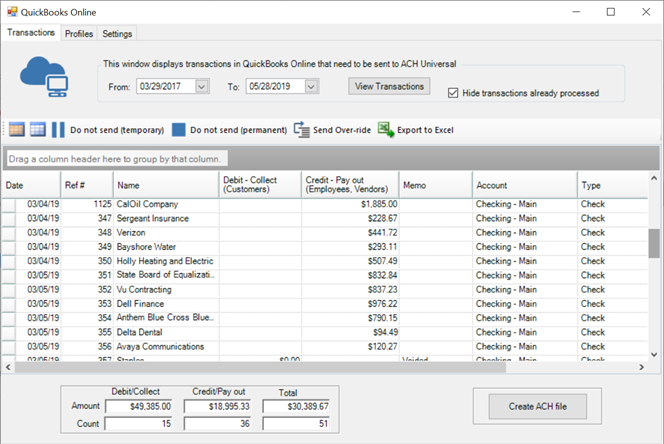The width and height of the screenshot is (664, 444).
Task: Maximize the QuickBooks Online window
Action: pos(611,12)
